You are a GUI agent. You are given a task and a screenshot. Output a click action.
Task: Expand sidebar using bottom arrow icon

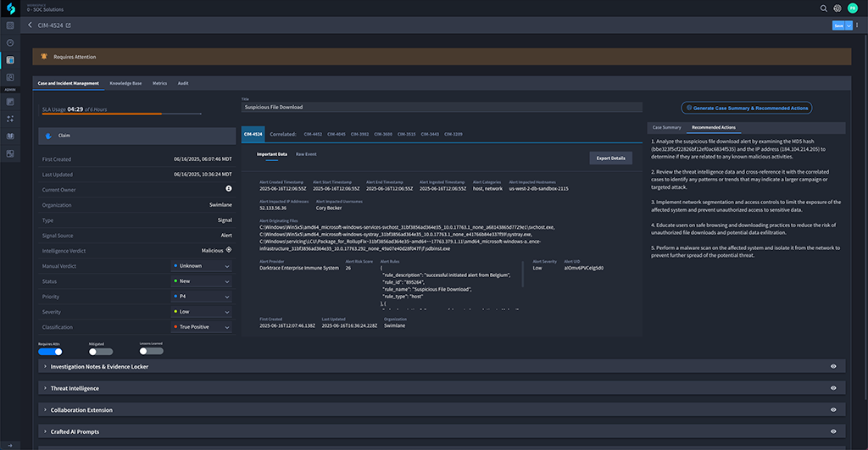(10, 445)
